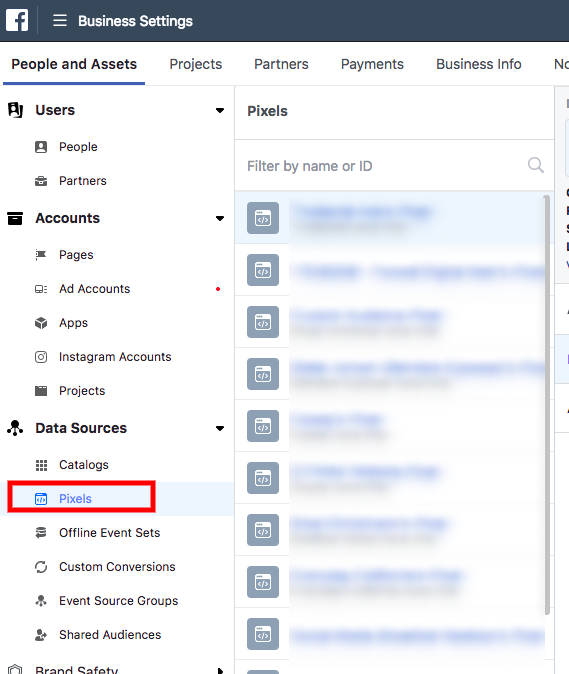569x674 pixels.
Task: Click the Pixels code icon in sidebar
Action: click(x=41, y=499)
